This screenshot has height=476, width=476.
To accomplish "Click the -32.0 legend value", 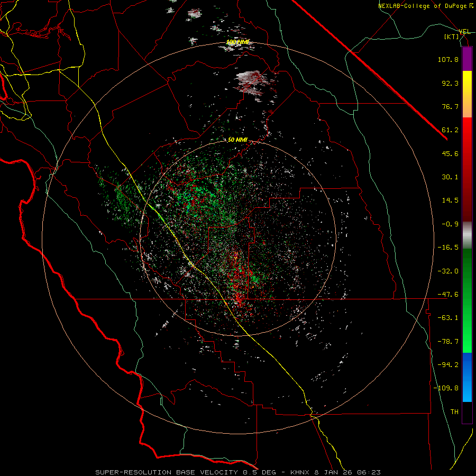I will tap(448, 271).
